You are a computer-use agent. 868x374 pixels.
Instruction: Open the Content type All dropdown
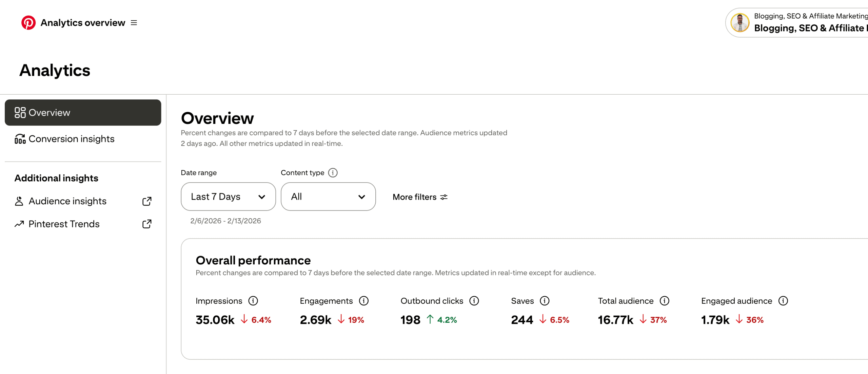(328, 197)
